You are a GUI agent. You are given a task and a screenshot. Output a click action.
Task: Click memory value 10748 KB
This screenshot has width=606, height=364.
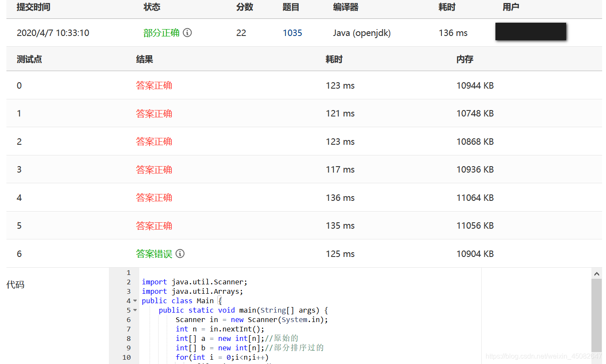pyautogui.click(x=475, y=113)
